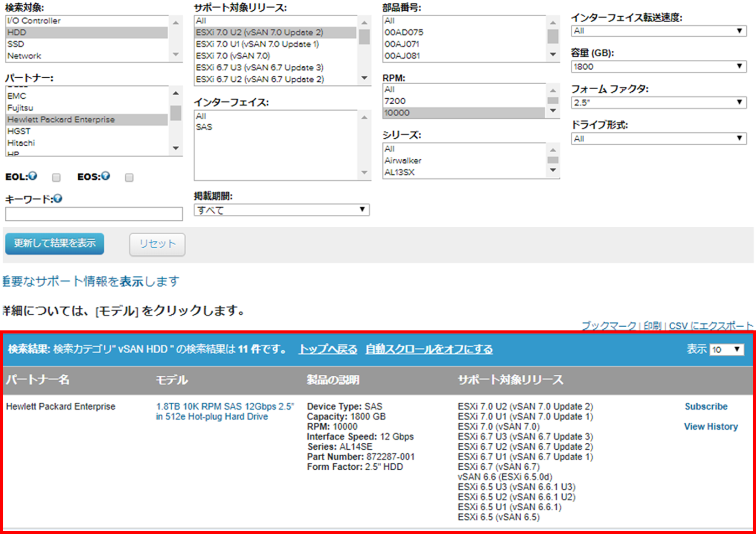This screenshot has width=756, height=534.
Task: Open the 1.8TB 10K RPM SAS model link
Action: tap(225, 411)
